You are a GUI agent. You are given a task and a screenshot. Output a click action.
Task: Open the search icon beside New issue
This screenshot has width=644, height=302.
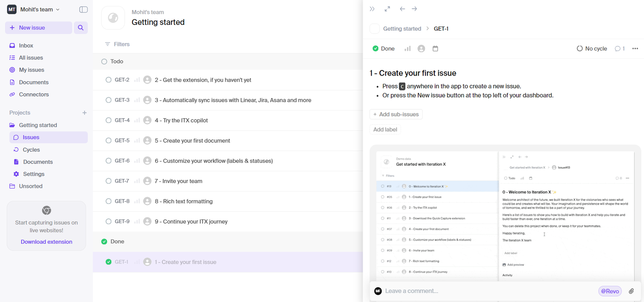click(80, 28)
